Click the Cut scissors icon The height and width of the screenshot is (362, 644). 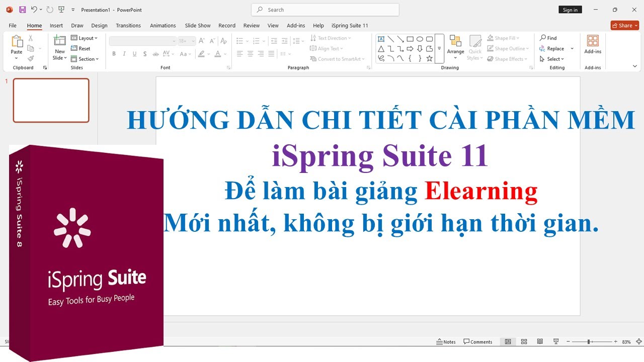31,38
